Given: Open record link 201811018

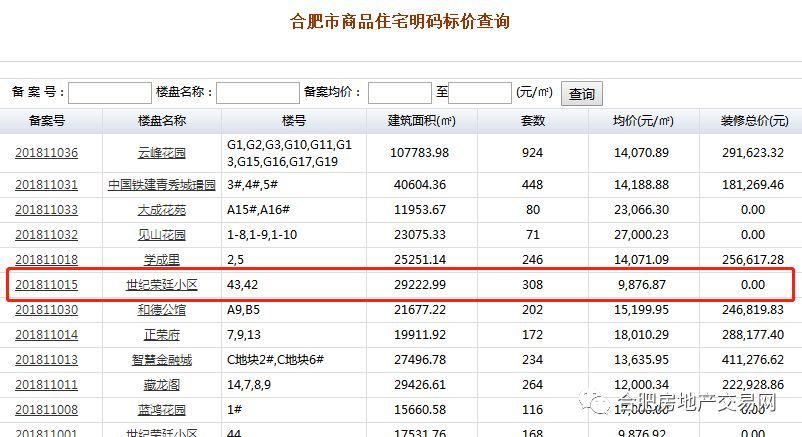Looking at the screenshot, I should click(47, 260).
